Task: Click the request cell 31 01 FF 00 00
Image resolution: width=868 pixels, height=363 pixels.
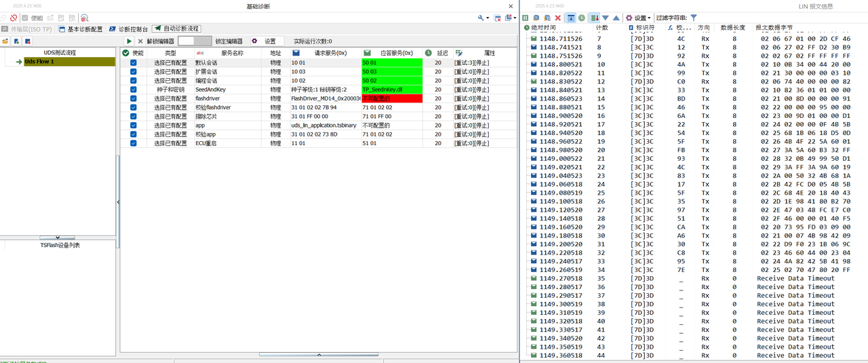Action: click(x=325, y=116)
